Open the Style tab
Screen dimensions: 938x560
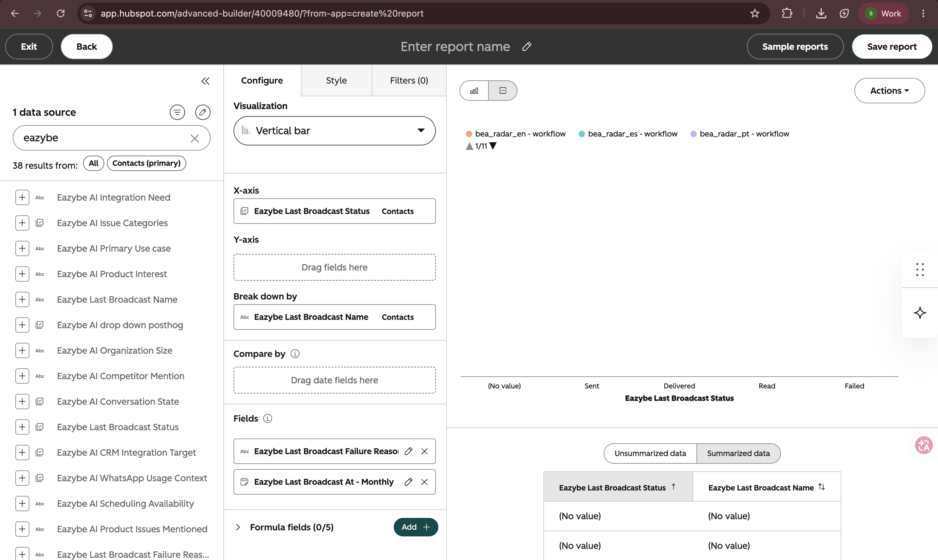pos(336,80)
